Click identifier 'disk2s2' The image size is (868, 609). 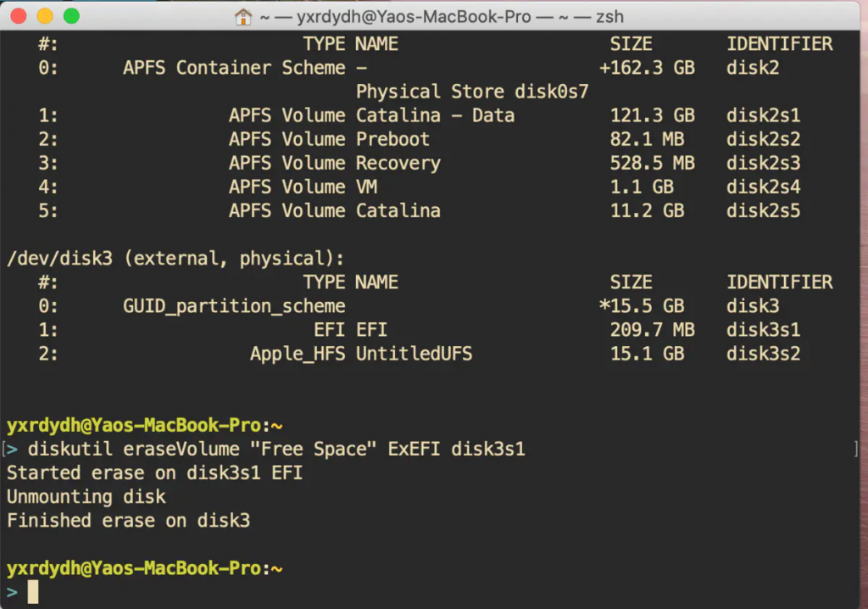pyautogui.click(x=764, y=139)
